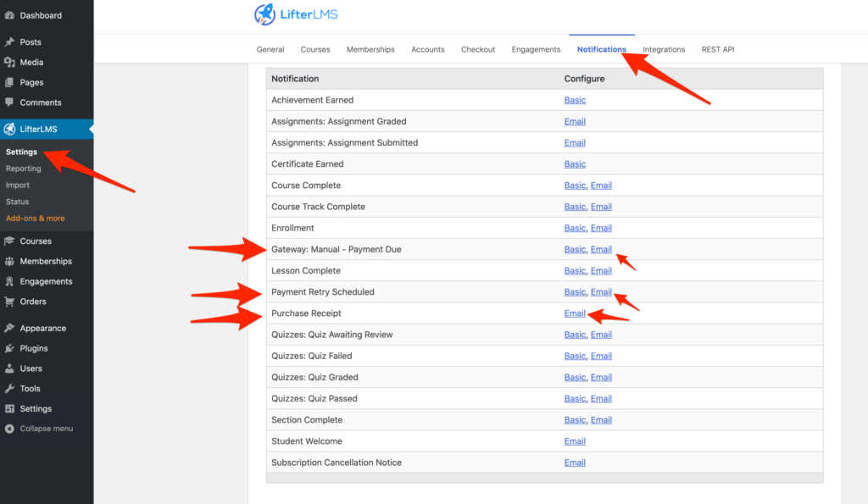Configure Basic for Payment Retry Scheduled
Viewport: 868px width, 504px height.
coord(575,292)
